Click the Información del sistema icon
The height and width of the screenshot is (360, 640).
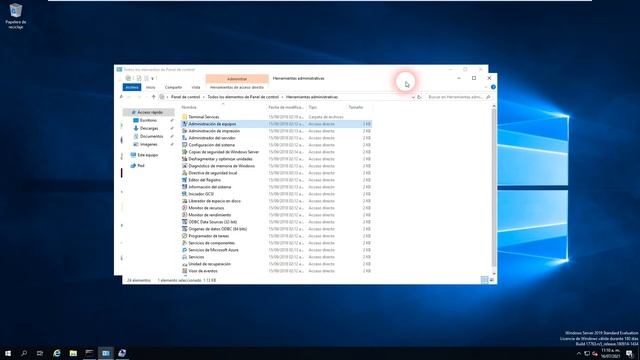click(184, 187)
